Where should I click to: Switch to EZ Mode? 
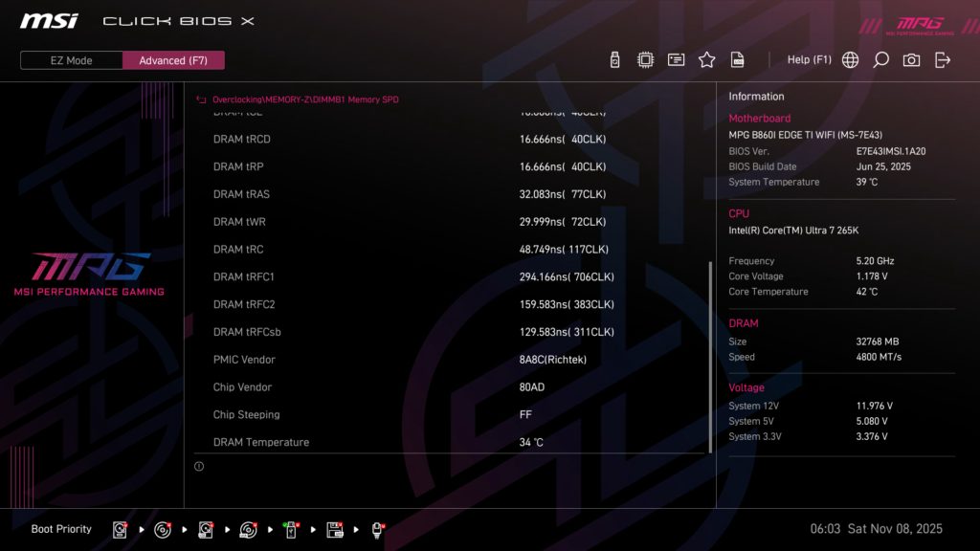70,59
